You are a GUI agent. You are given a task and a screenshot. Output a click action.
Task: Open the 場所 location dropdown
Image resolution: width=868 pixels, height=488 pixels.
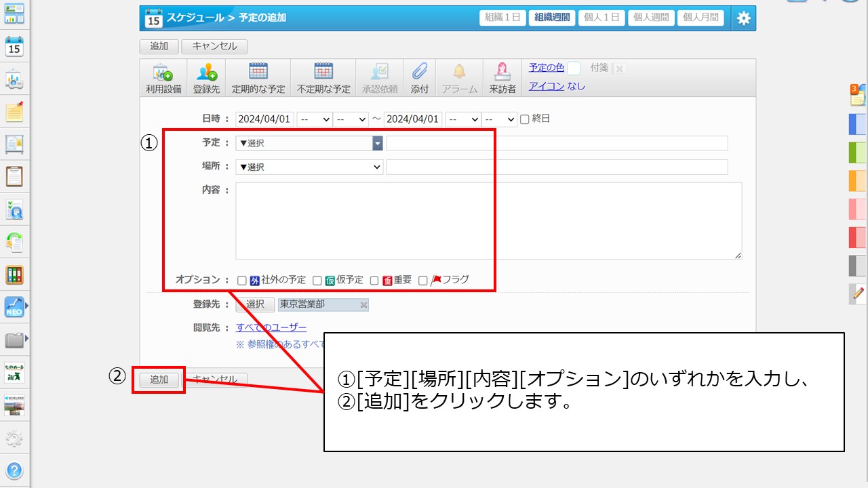point(309,167)
